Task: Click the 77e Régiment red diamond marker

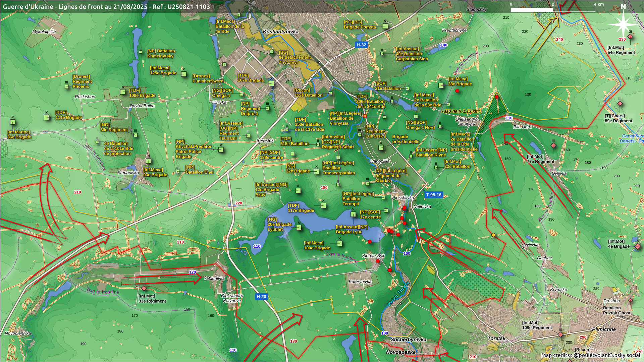Action: [553, 146]
